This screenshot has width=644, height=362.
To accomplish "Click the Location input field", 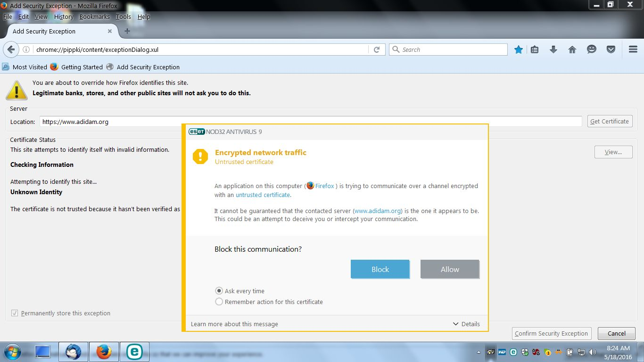I will pyautogui.click(x=311, y=122).
